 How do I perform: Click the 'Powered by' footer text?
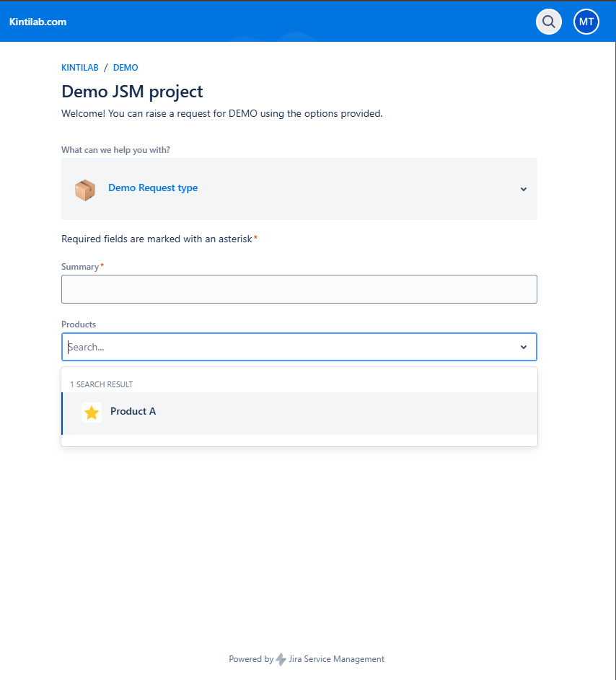(x=251, y=659)
